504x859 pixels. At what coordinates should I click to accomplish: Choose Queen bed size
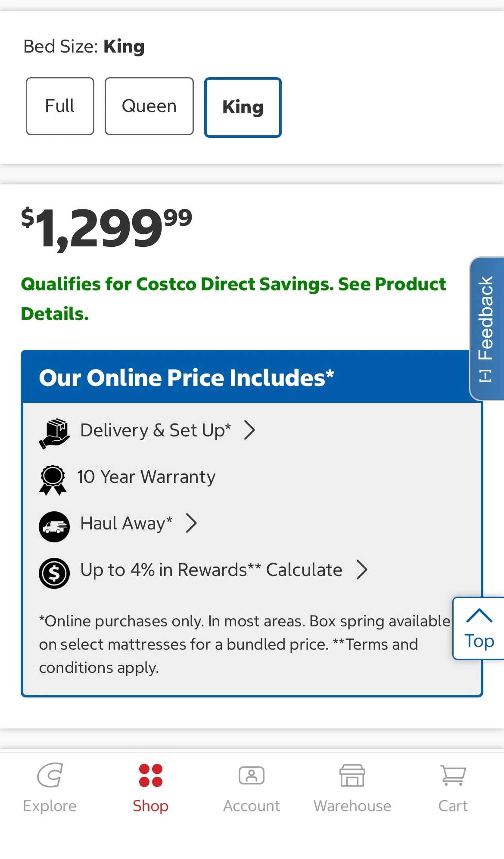(x=149, y=106)
